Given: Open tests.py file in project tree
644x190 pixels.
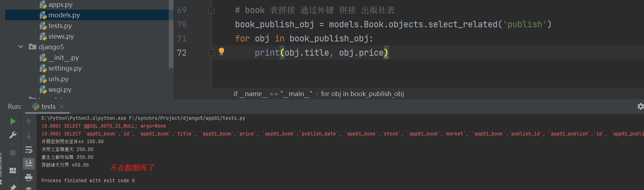Looking at the screenshot, I should click(x=60, y=26).
